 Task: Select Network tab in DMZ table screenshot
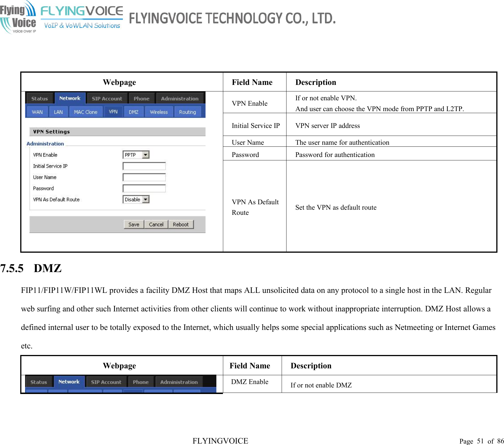[69, 382]
